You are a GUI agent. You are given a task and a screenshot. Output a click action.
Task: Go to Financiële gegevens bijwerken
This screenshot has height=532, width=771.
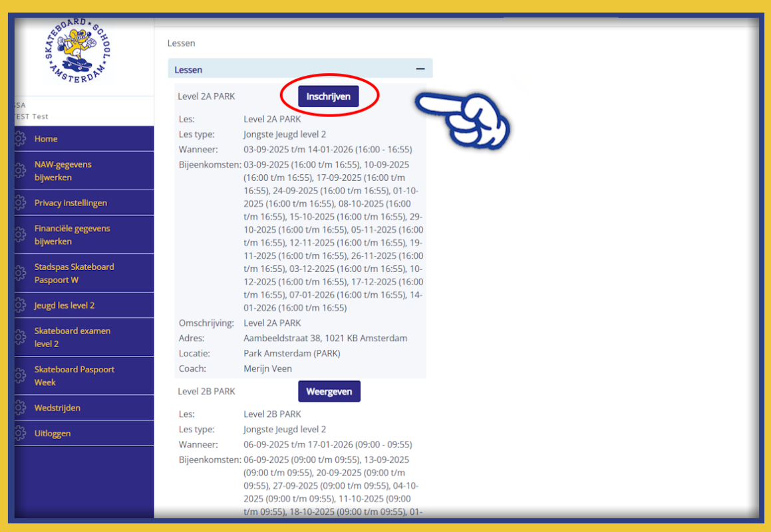[x=72, y=235]
